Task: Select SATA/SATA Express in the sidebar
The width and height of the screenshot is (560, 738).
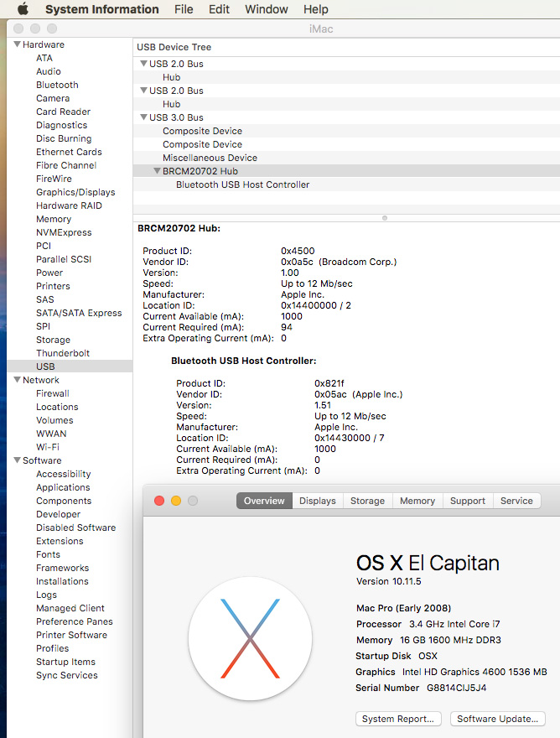Action: click(79, 313)
